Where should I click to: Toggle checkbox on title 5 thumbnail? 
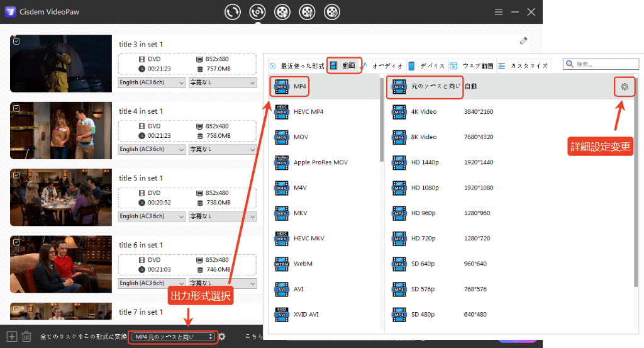[x=16, y=175]
